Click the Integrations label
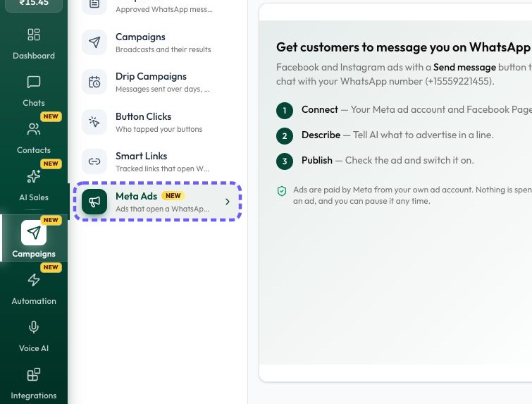The image size is (532, 404). (x=34, y=396)
